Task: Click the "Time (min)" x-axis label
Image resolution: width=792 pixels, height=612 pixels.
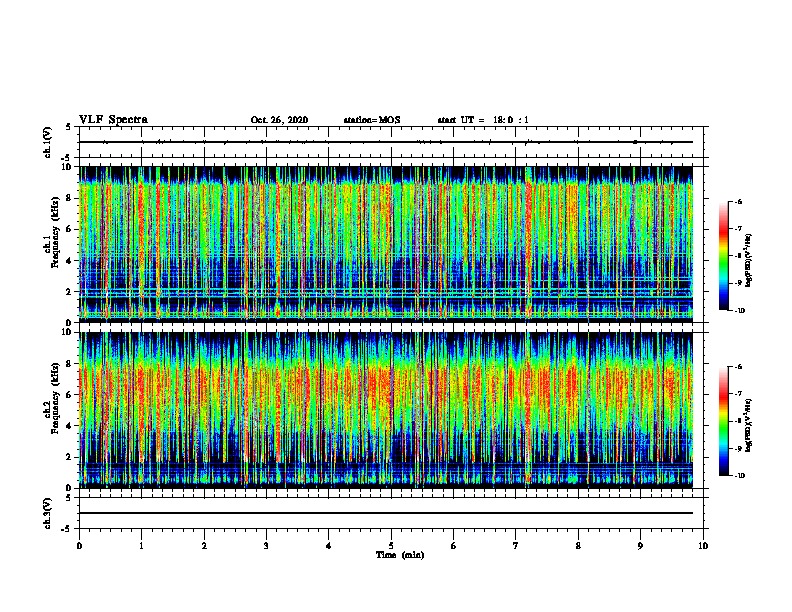Action: tap(400, 555)
